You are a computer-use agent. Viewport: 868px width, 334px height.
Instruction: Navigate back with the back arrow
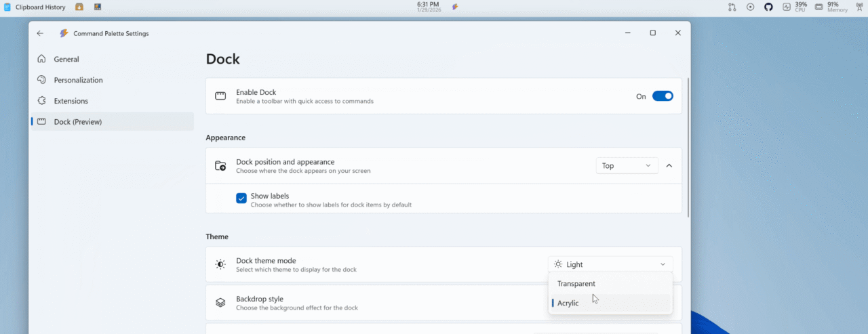40,33
